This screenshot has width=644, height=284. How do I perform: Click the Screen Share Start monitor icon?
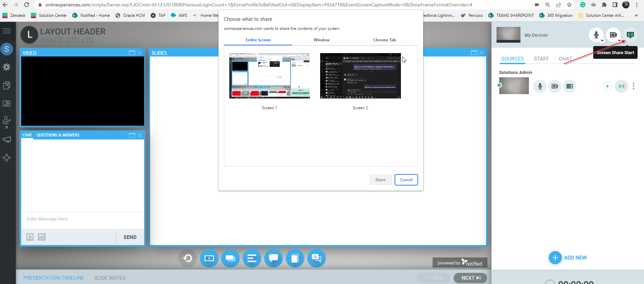pyautogui.click(x=630, y=35)
